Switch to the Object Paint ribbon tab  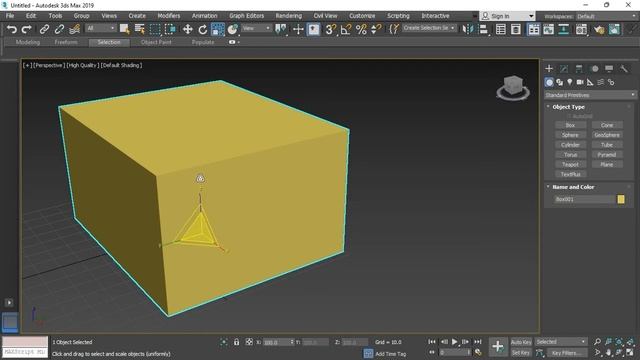156,42
